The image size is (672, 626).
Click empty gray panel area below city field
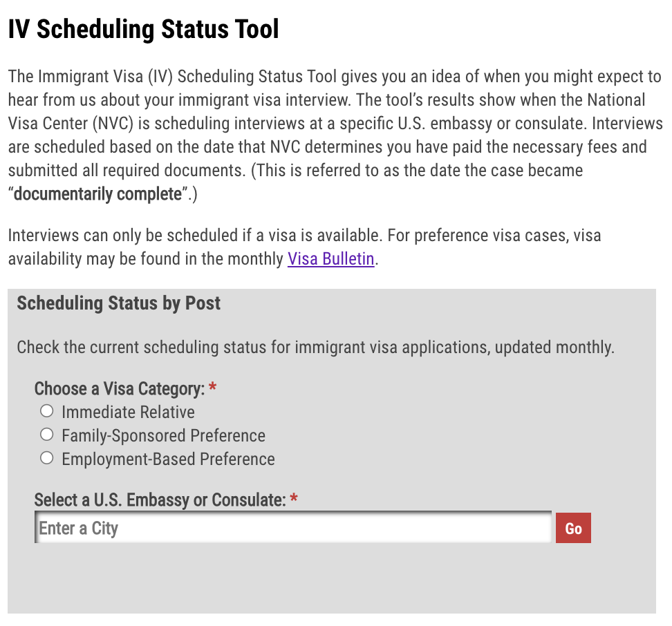pos(332,580)
